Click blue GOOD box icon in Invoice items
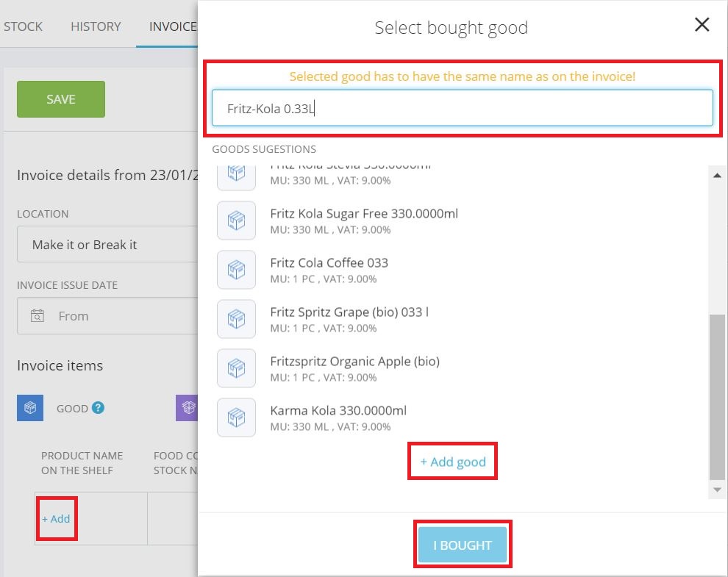The image size is (728, 577). [x=30, y=407]
